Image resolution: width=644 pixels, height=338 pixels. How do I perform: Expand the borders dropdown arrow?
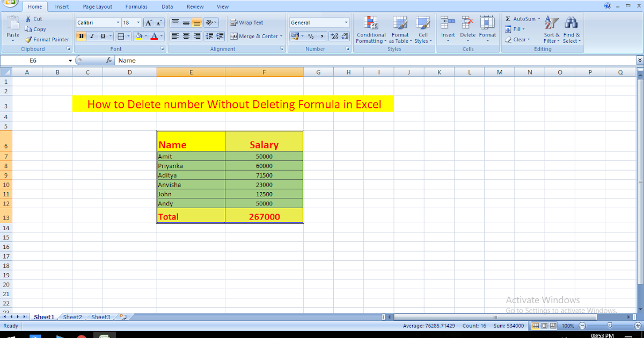click(128, 36)
